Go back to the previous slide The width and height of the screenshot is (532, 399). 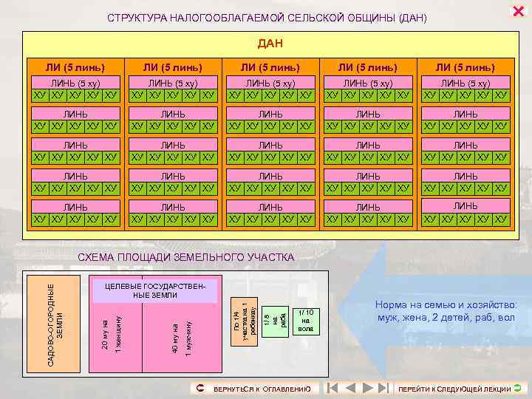coord(349,387)
